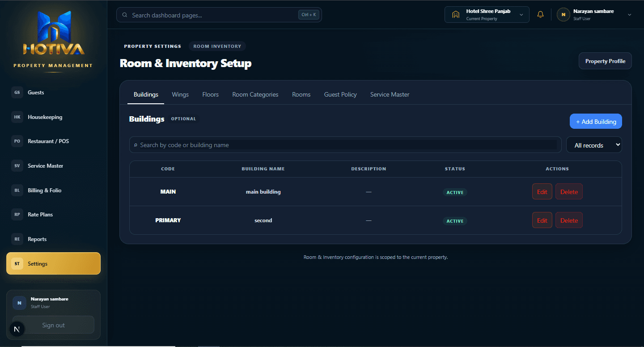Delete the MAIN building row
644x347 pixels.
569,191
